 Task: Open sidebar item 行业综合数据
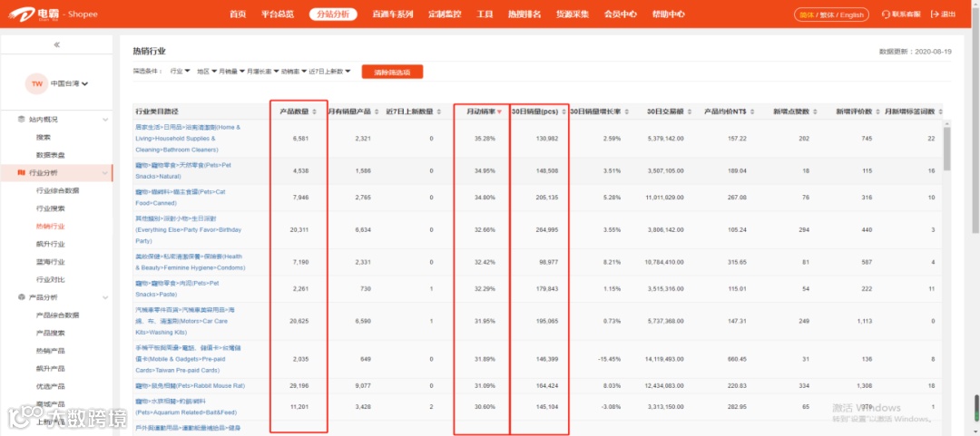tap(57, 190)
